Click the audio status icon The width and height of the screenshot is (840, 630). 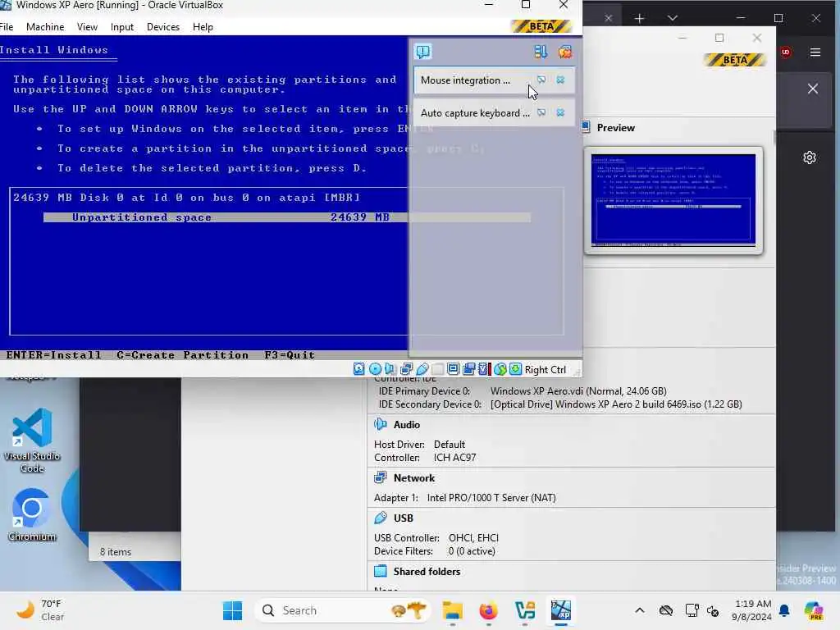click(390, 369)
